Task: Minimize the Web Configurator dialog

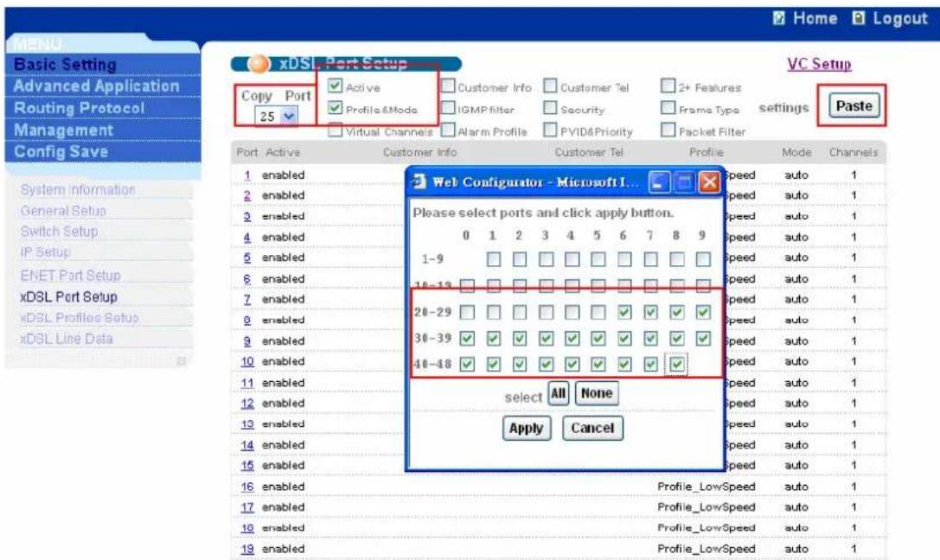Action: [x=658, y=181]
